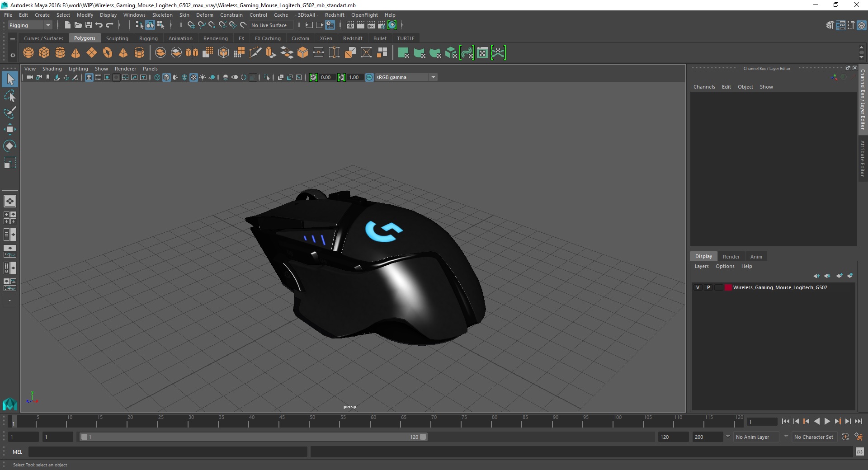This screenshot has width=868, height=470.
Task: Toggle isolate select in viewport toolbar
Action: click(267, 77)
